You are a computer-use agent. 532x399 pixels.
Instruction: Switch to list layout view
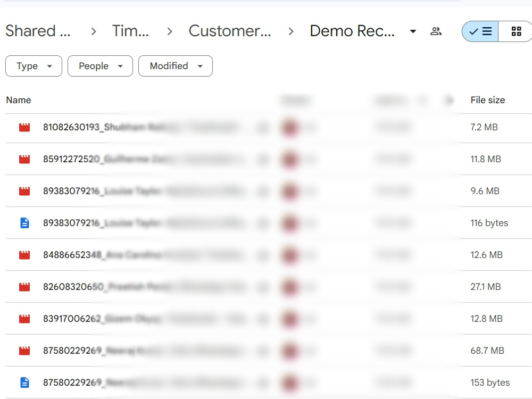point(480,31)
